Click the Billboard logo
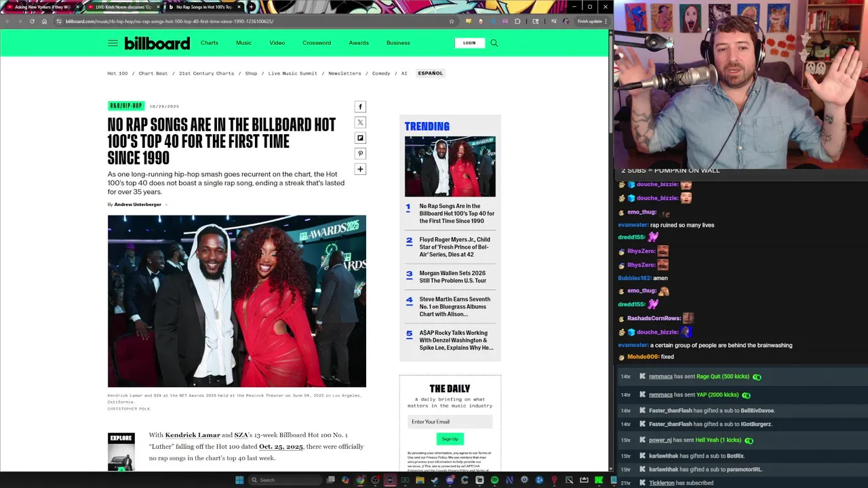 157,43
